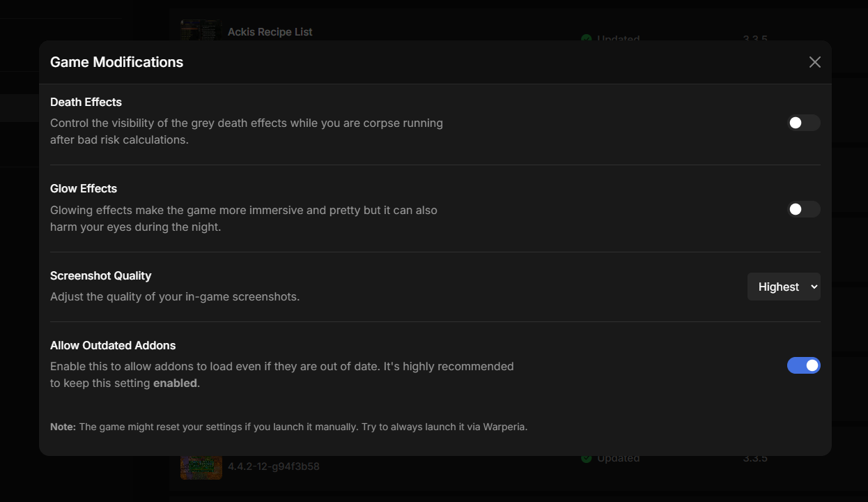Click the note about launching via Warperia
Viewport: 868px width, 502px height.
[x=288, y=427]
